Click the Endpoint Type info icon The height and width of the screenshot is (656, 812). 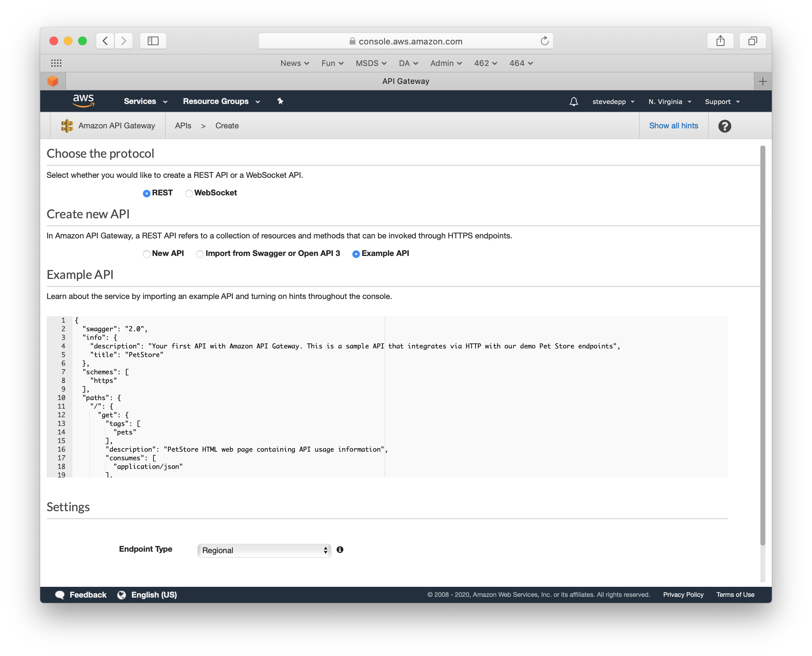[340, 550]
